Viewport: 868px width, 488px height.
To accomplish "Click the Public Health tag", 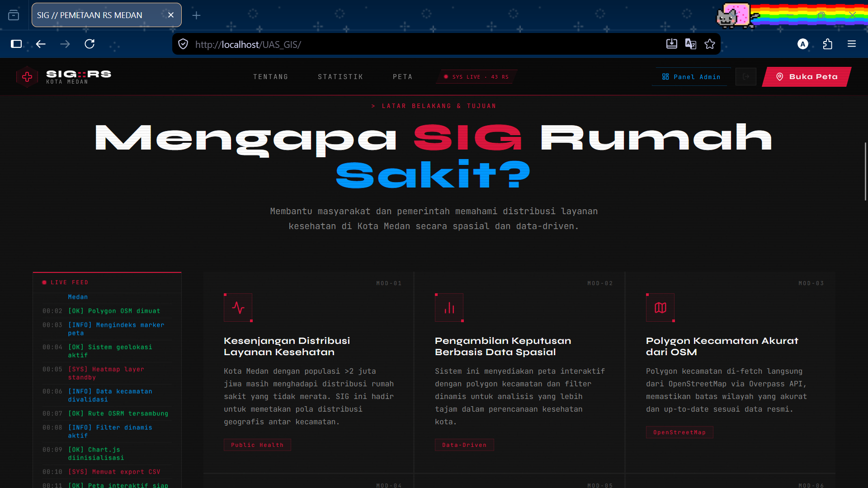I will click(x=257, y=445).
